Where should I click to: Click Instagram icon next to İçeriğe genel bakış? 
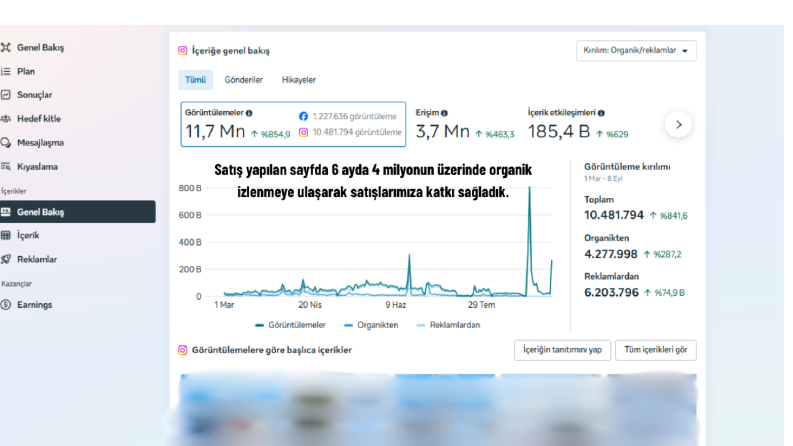183,51
